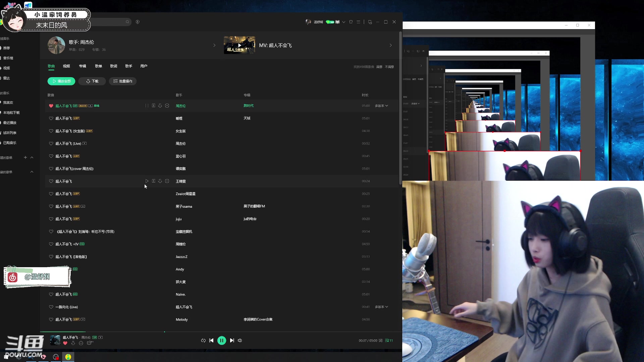Like 超人不会飞(cover 周杰伦) by 谭奕鹏
This screenshot has width=644, height=362.
[x=51, y=169]
